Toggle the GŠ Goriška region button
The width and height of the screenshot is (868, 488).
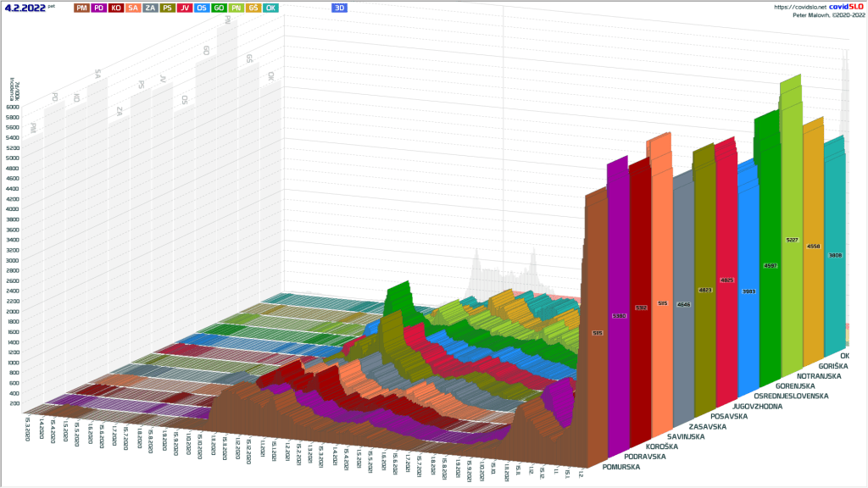pyautogui.click(x=253, y=7)
